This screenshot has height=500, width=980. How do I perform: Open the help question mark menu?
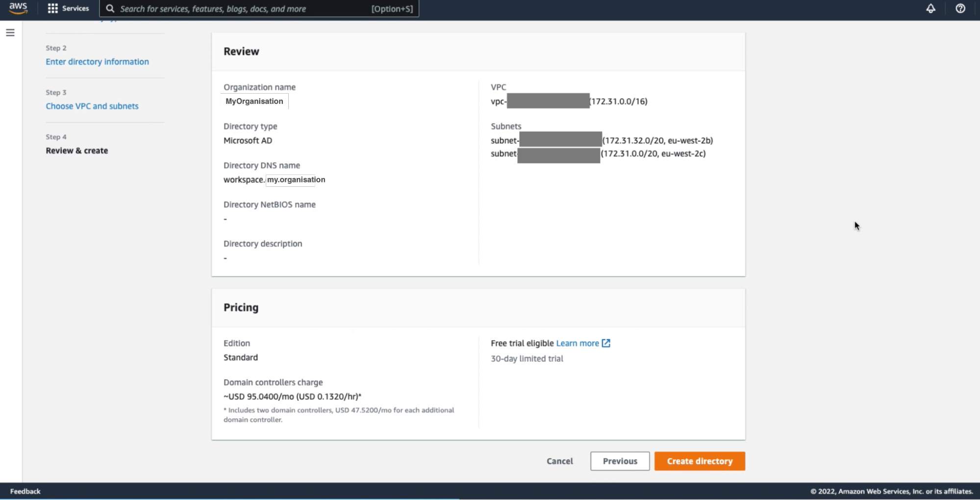coord(960,8)
